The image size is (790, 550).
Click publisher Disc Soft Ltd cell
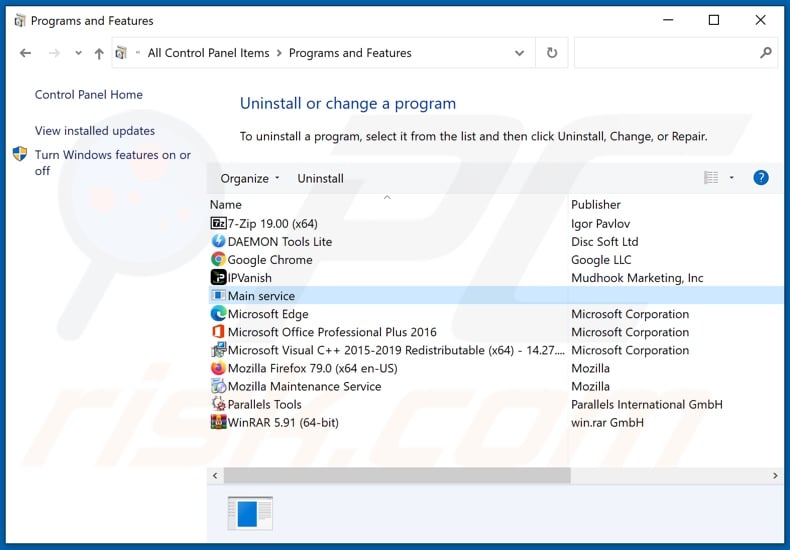pyautogui.click(x=605, y=241)
